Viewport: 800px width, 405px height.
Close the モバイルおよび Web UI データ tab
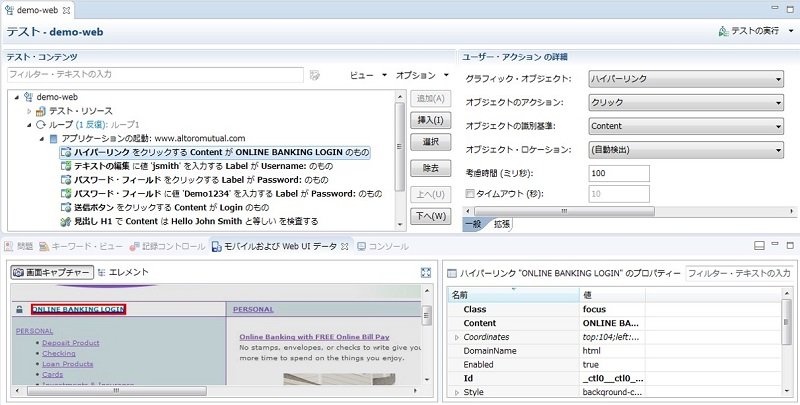(x=344, y=246)
